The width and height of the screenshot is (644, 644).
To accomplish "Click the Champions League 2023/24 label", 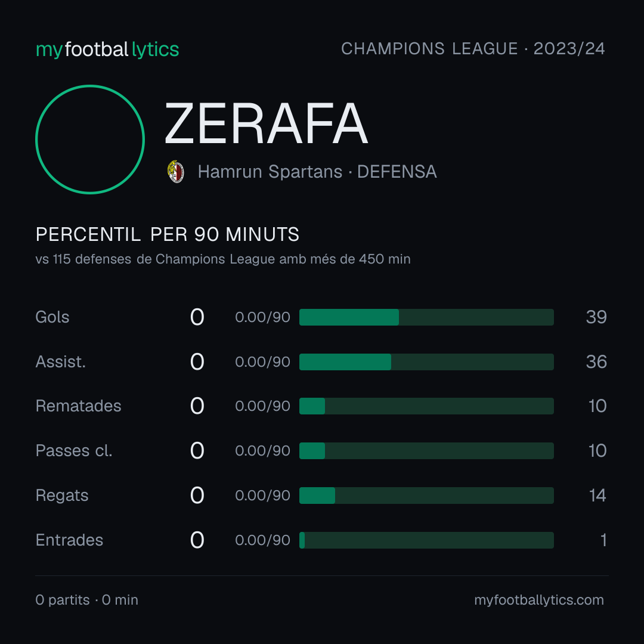I will [x=473, y=49].
